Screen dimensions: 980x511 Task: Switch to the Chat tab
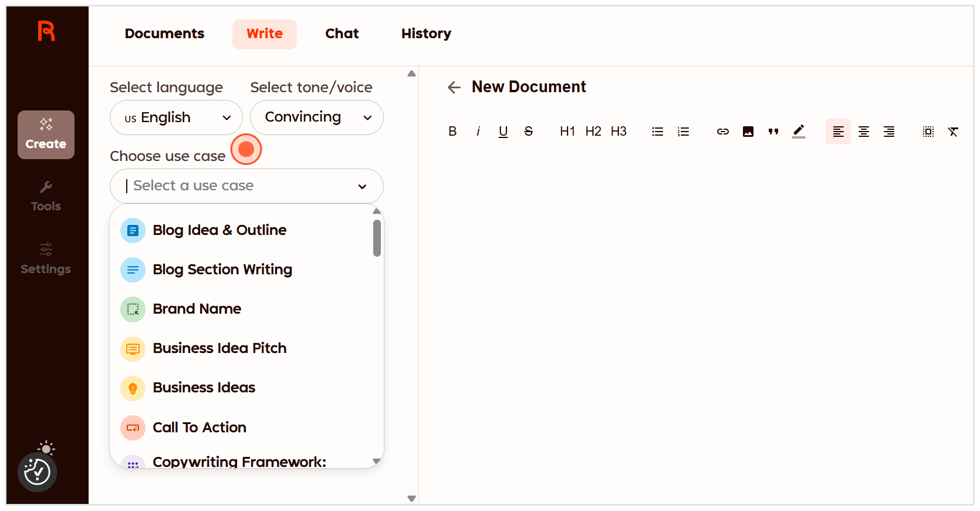pos(342,34)
